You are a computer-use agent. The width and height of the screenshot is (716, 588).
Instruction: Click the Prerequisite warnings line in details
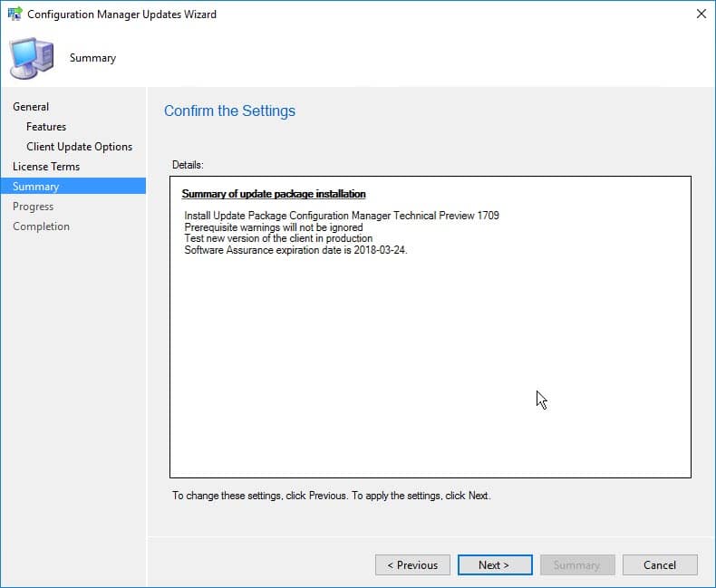273,227
